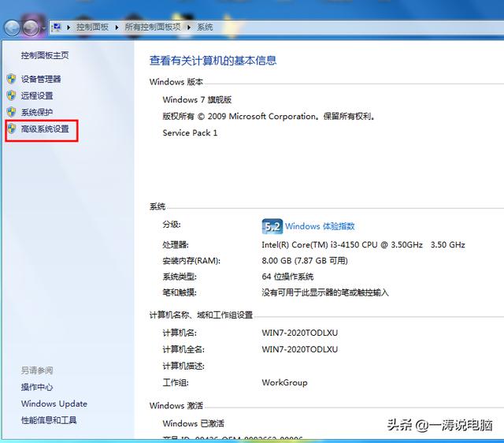Screen dimensions: 504x443
Task: Click the 另请参阅 sidebar heading
Action: pyautogui.click(x=37, y=370)
